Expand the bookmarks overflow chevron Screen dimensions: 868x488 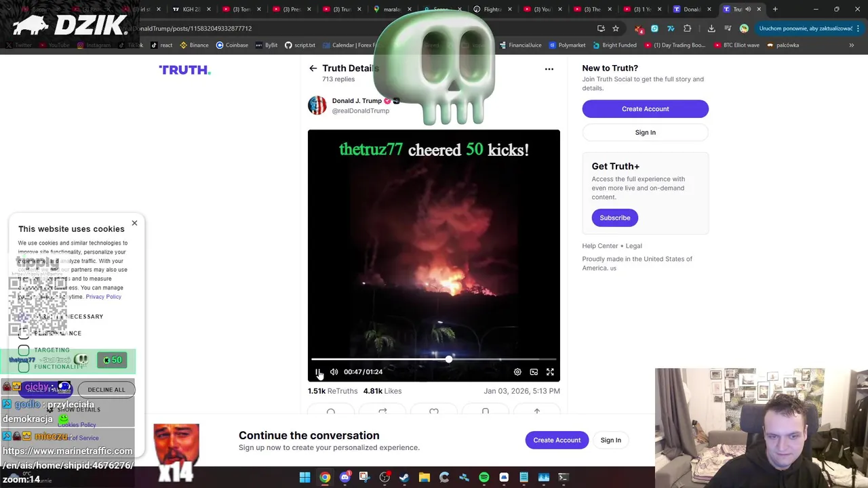(x=851, y=45)
